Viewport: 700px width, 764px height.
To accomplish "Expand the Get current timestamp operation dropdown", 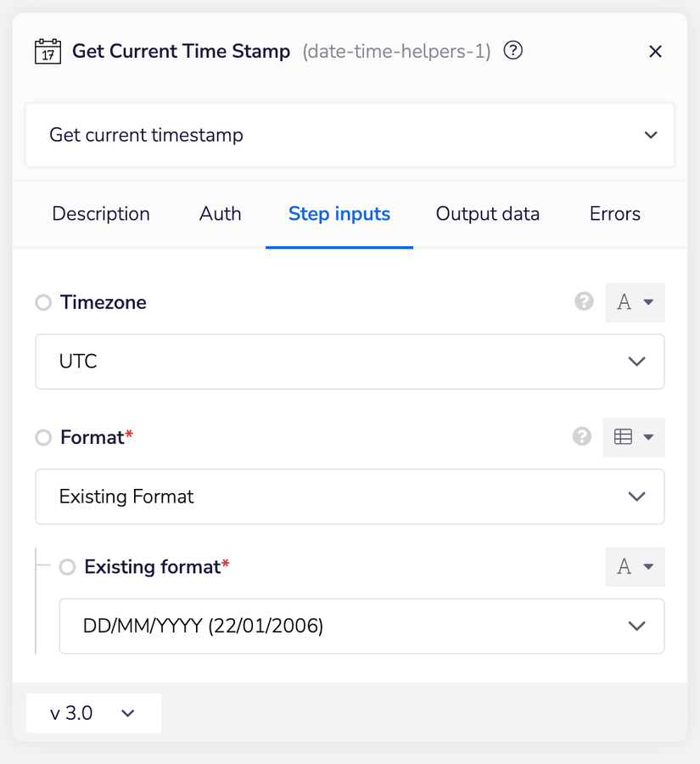I will pos(350,135).
